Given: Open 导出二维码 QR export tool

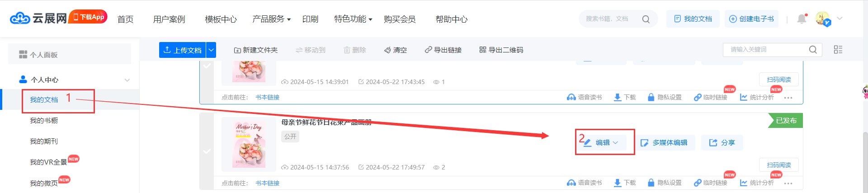Looking at the screenshot, I should pos(501,50).
